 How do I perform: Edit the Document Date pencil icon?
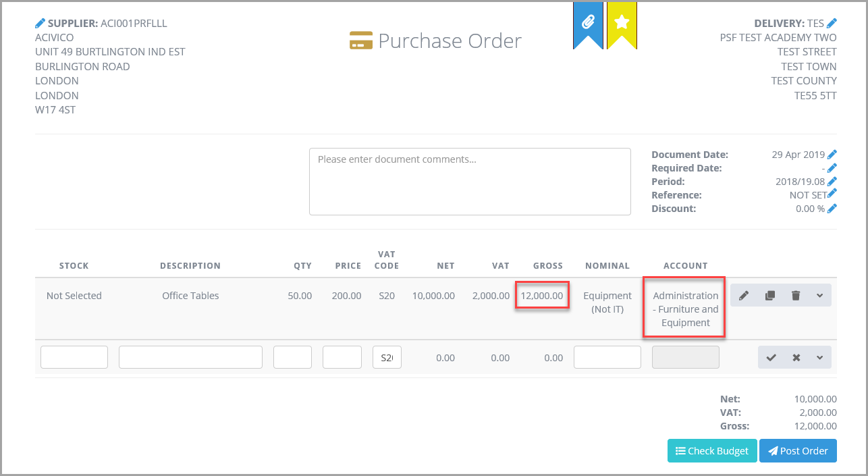coord(832,155)
